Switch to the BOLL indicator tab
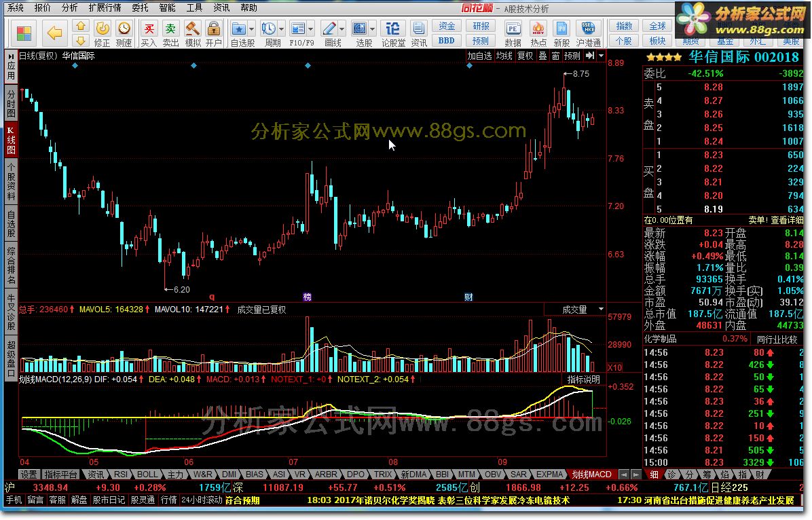The image size is (812, 520). tap(147, 474)
